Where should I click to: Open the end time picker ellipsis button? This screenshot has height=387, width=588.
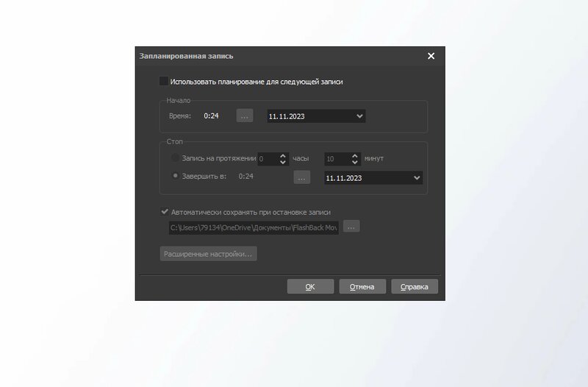[302, 177]
